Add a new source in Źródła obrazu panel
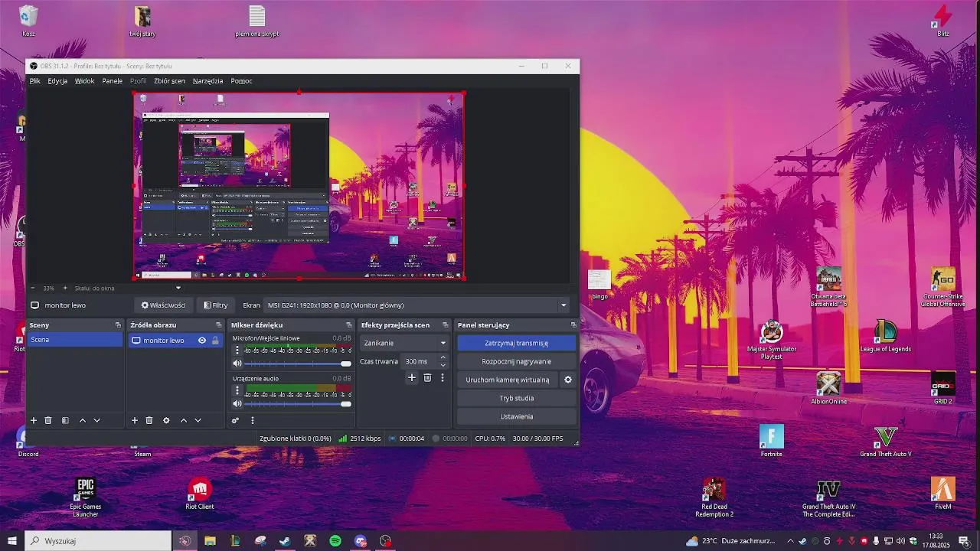Image resolution: width=980 pixels, height=551 pixels. 135,420
